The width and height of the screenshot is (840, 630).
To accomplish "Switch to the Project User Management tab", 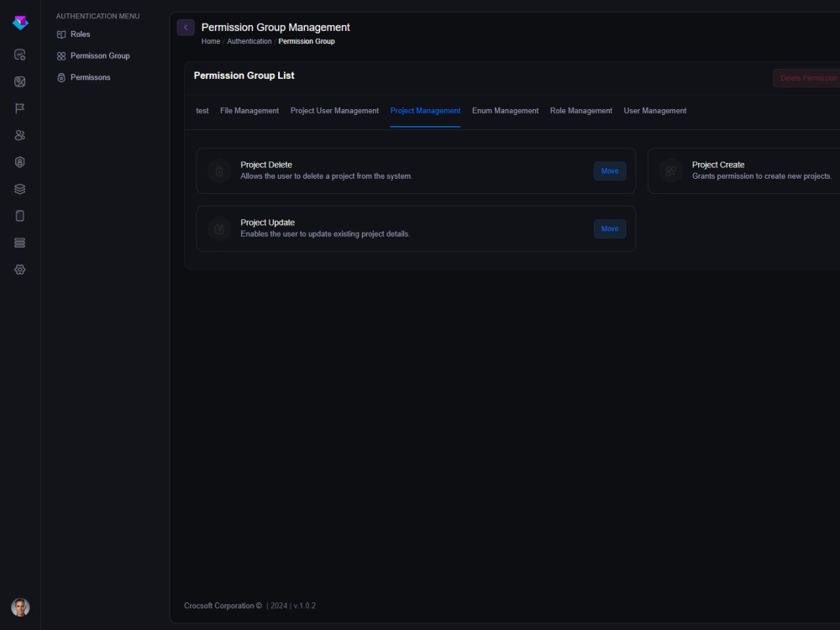I will pyautogui.click(x=334, y=111).
